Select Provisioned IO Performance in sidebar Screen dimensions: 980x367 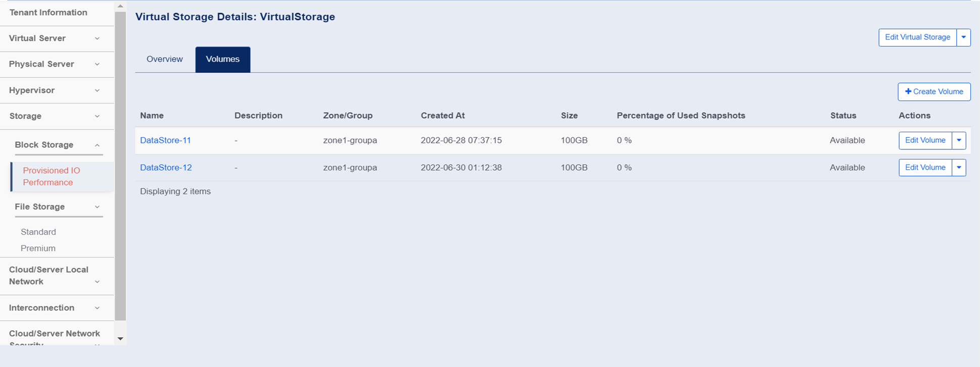(52, 176)
